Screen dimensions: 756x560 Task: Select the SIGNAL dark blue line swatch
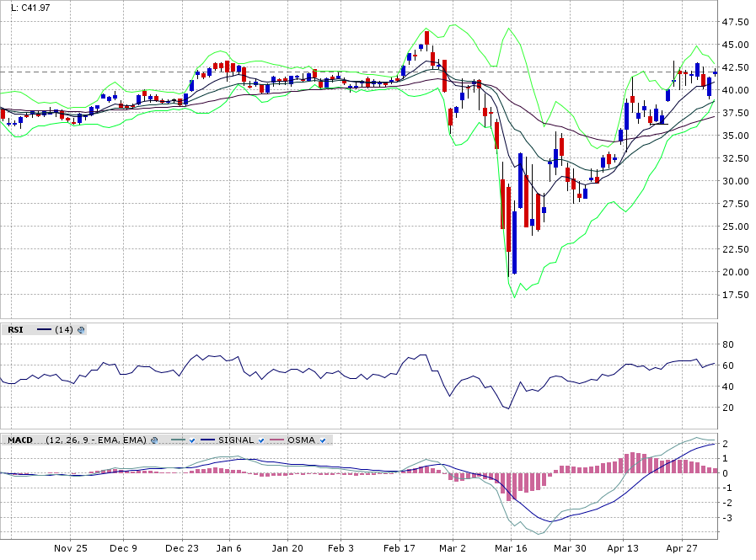[x=207, y=440]
